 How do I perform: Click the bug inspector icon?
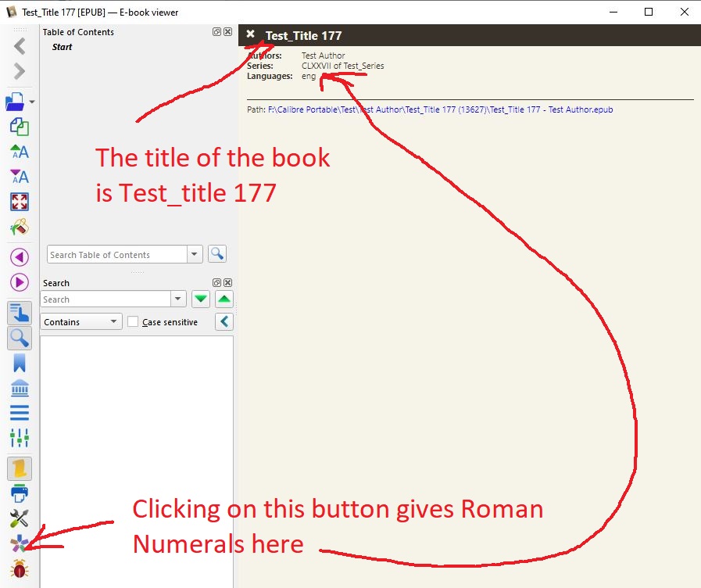(20, 569)
